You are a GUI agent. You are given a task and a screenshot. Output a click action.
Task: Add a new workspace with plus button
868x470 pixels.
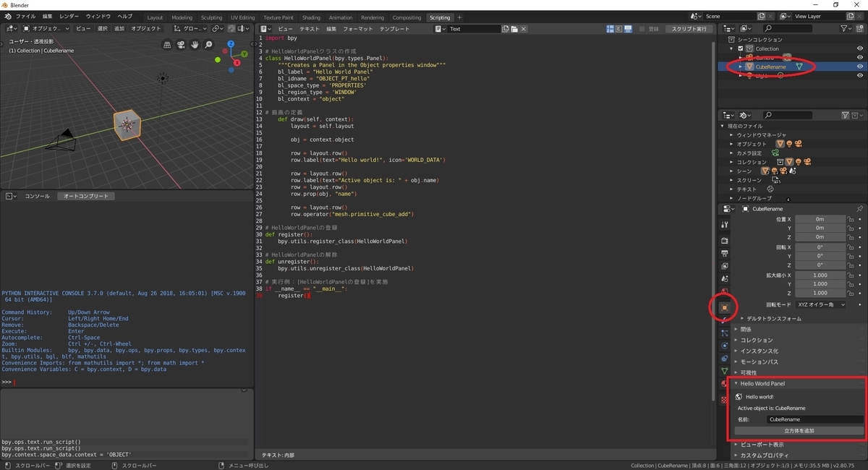pyautogui.click(x=459, y=17)
